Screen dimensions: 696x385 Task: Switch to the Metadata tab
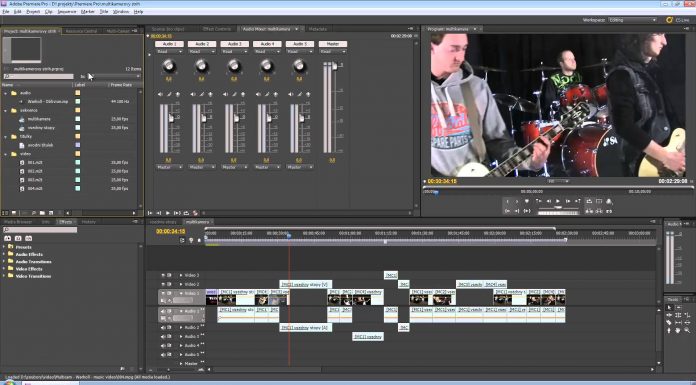pos(317,29)
